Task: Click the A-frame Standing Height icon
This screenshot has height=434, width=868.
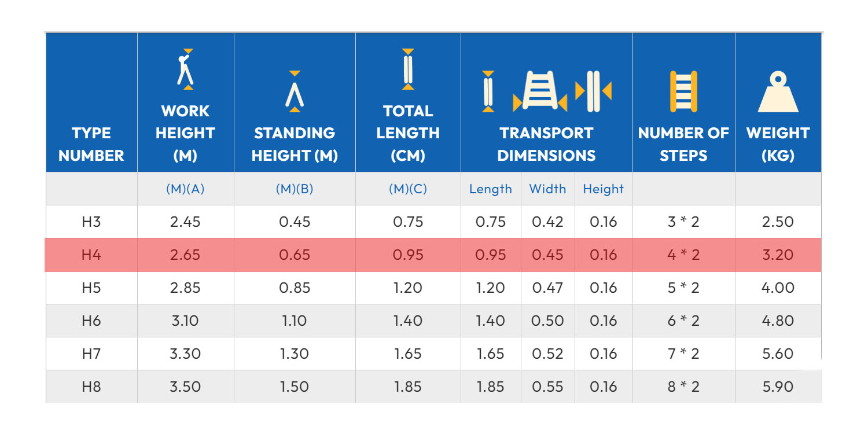Action: 295,91
